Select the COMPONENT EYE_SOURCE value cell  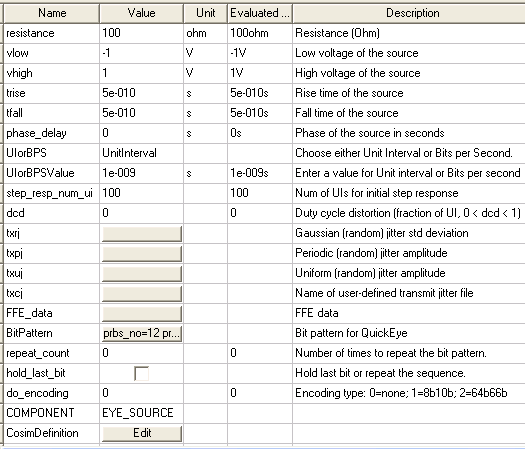141,413
